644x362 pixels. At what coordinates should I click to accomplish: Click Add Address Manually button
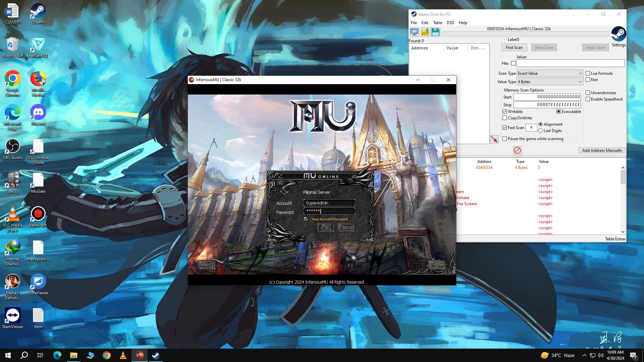602,150
